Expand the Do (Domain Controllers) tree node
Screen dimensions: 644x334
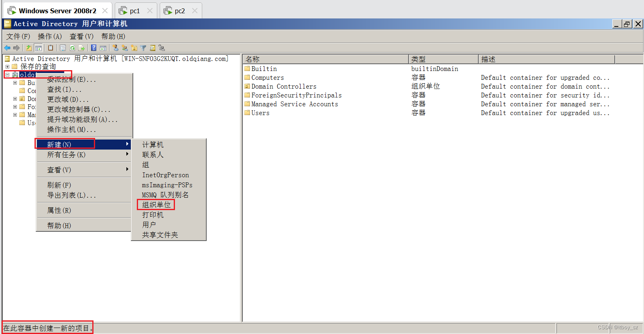[15, 99]
